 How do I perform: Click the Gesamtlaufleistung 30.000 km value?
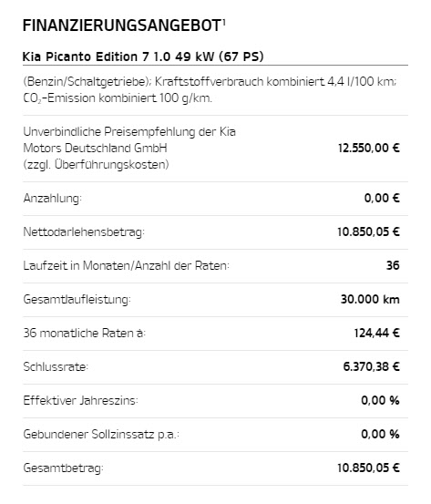tap(370, 299)
